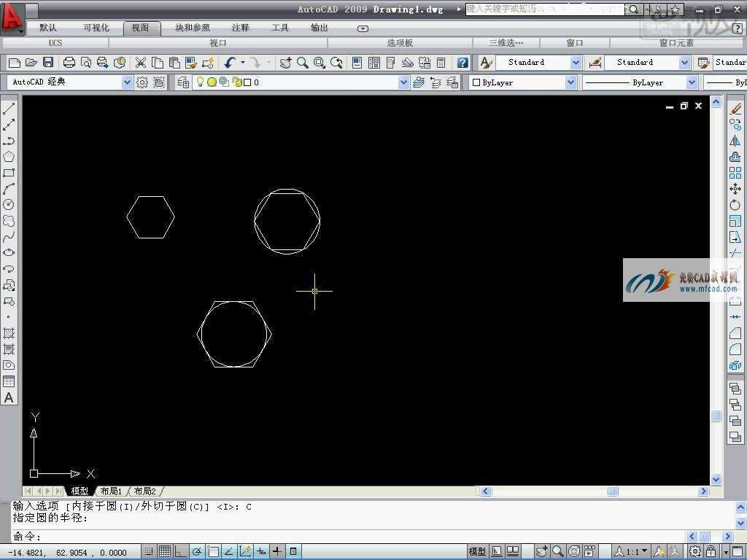Select the Move modify tool
Screen dimensions: 747x560
click(x=735, y=189)
